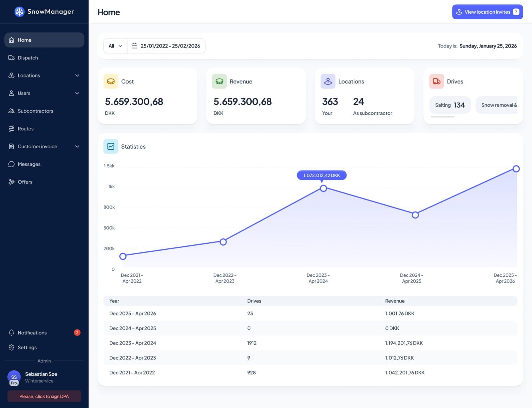This screenshot has height=408, width=532.
Task: Click the calendar icon in date range
Action: [134, 46]
